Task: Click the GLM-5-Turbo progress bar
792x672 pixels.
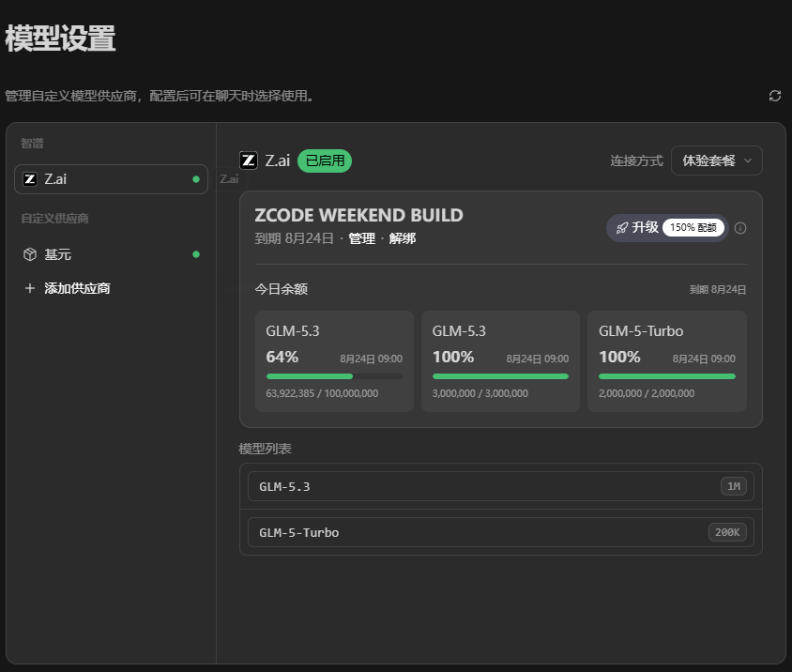Action: [x=667, y=376]
